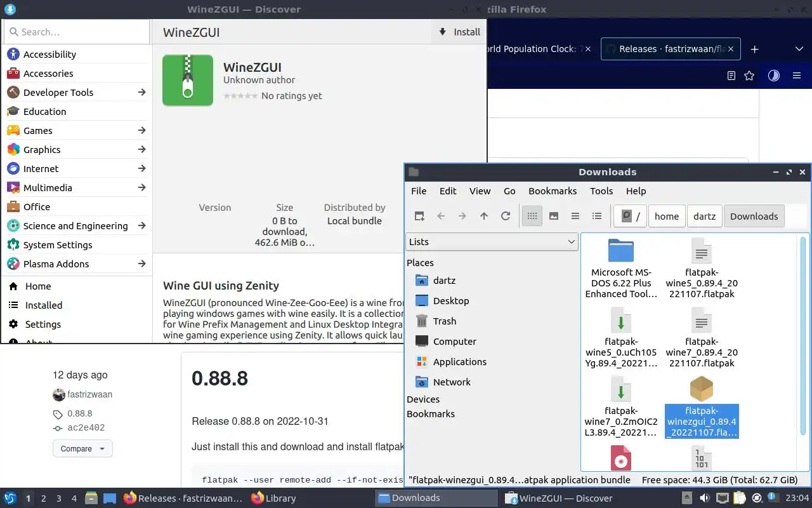Bookmark this page with Firefox star icon
The height and width of the screenshot is (508, 812).
tap(749, 76)
